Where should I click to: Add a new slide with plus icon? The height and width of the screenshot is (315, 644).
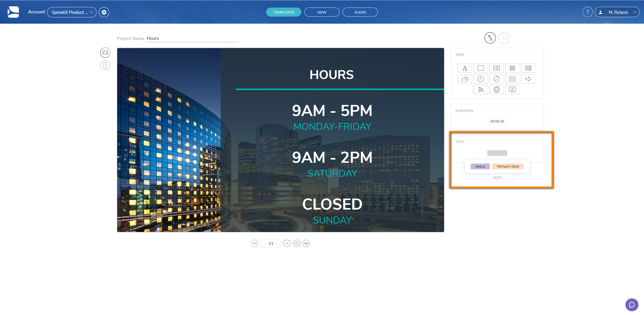click(287, 244)
